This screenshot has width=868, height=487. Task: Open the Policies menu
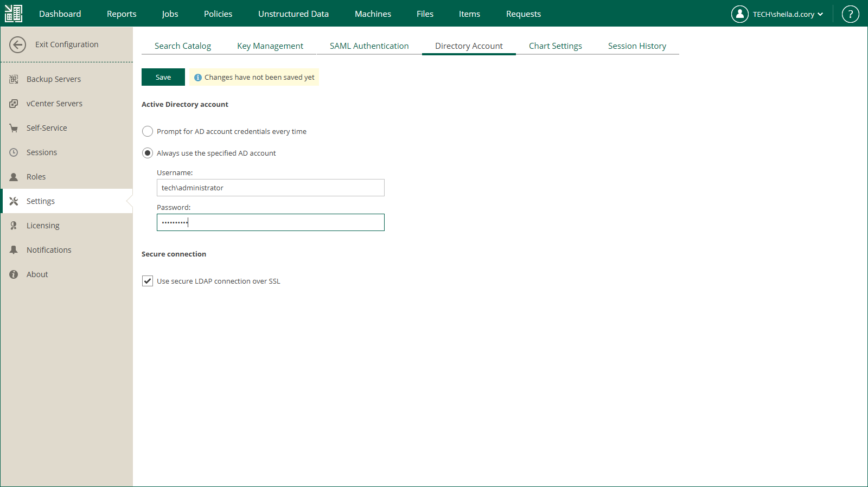[218, 14]
